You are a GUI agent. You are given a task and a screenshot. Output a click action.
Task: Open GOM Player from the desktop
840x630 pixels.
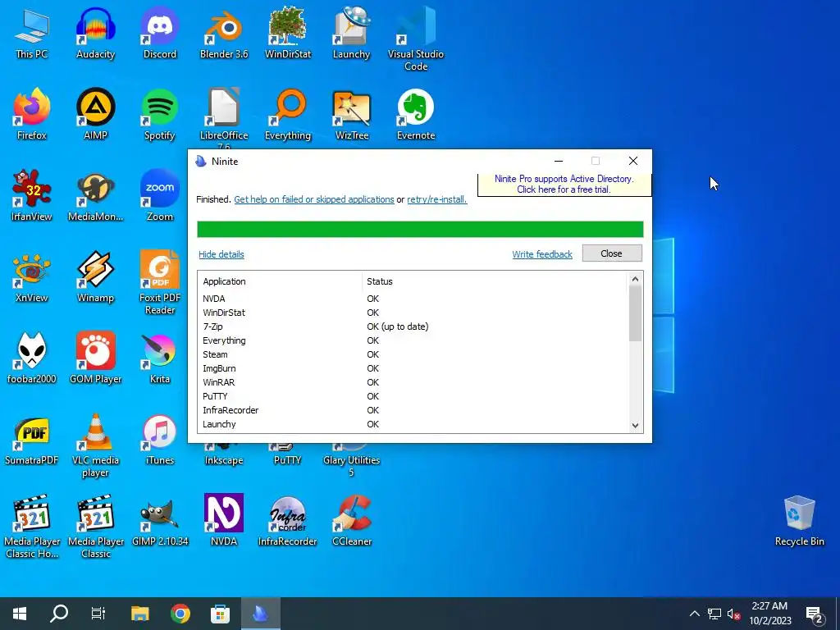click(x=95, y=358)
